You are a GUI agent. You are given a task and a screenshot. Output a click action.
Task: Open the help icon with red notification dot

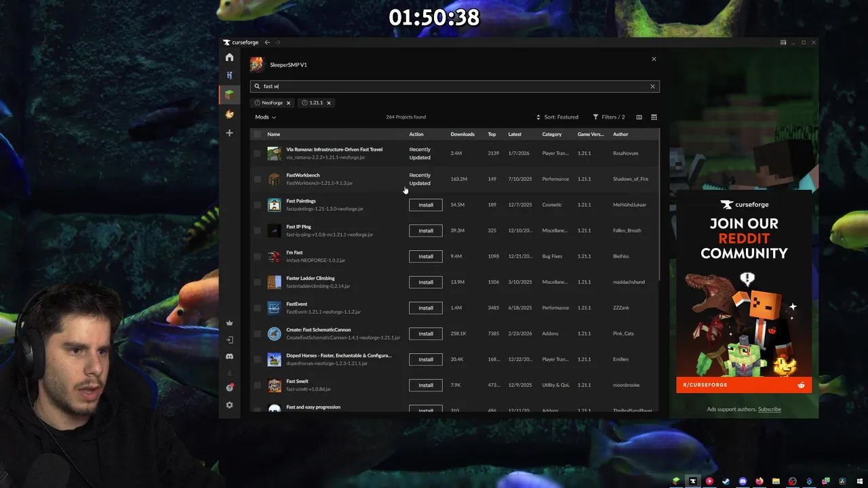pyautogui.click(x=229, y=388)
